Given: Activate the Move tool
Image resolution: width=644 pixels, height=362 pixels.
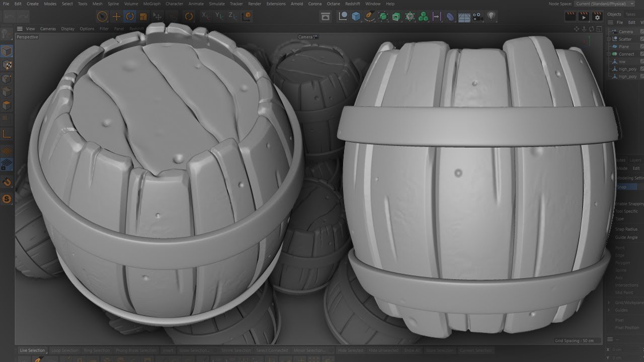Looking at the screenshot, I should [x=116, y=17].
